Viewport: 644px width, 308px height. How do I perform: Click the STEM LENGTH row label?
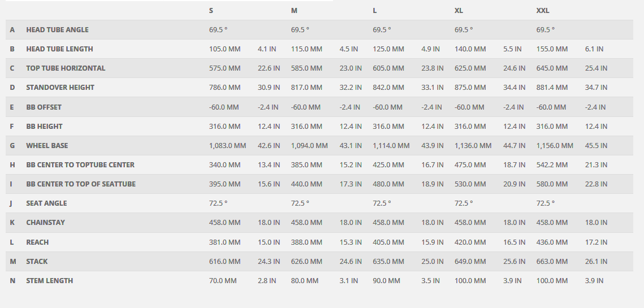tap(49, 281)
